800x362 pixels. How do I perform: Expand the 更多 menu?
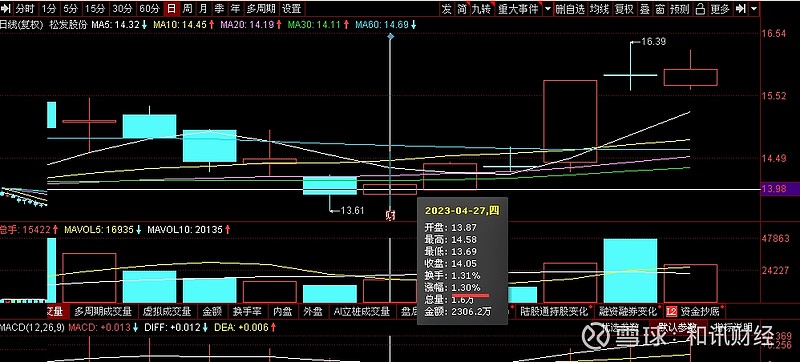(x=720, y=9)
